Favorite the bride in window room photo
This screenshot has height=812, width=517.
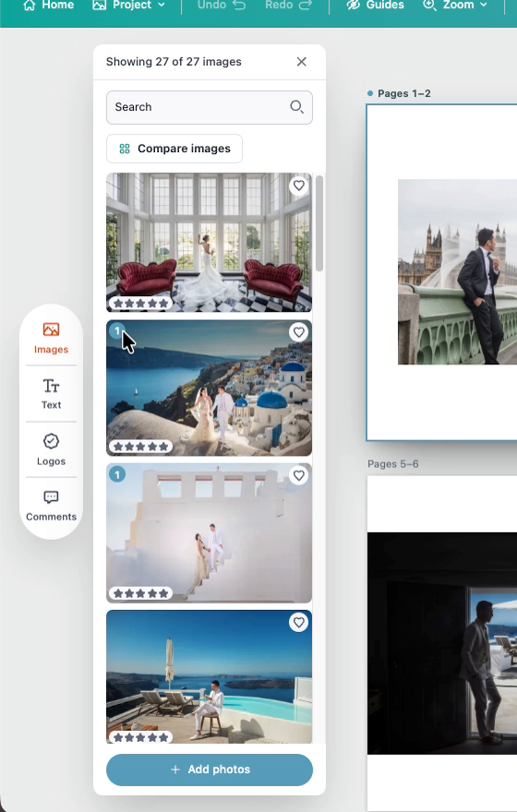click(x=298, y=185)
